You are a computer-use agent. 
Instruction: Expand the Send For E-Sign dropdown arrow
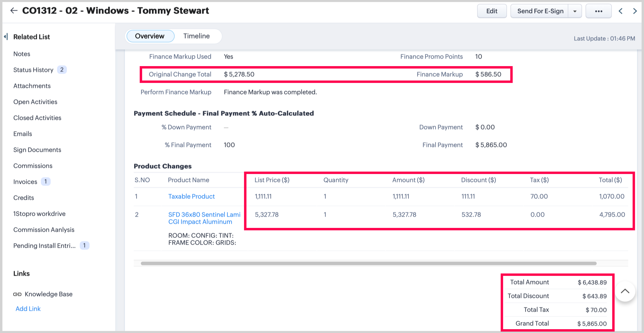[x=575, y=11]
